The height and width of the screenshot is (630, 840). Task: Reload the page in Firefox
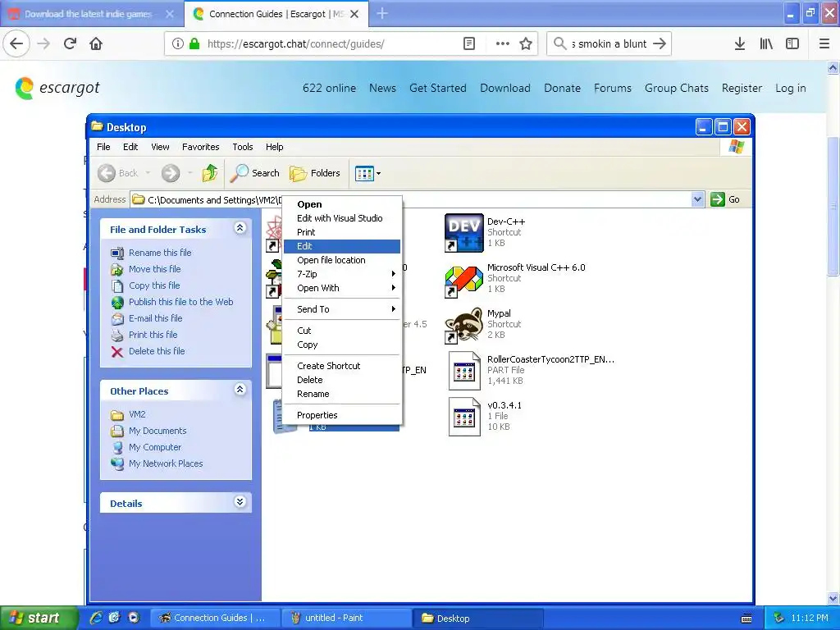[x=70, y=43]
